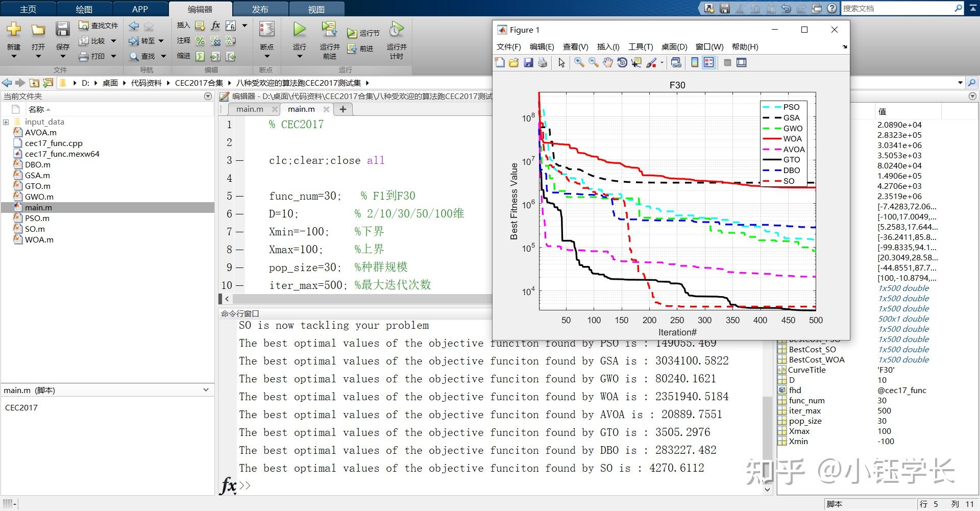980x511 pixels.
Task: Open the Brush tool dropdown arrow
Action: pyautogui.click(x=662, y=63)
